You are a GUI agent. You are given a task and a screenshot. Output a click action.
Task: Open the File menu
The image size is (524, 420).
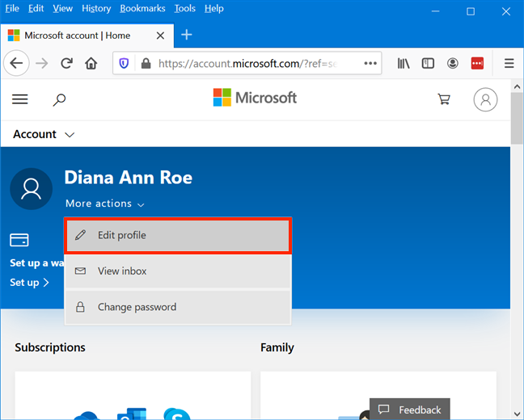12,8
